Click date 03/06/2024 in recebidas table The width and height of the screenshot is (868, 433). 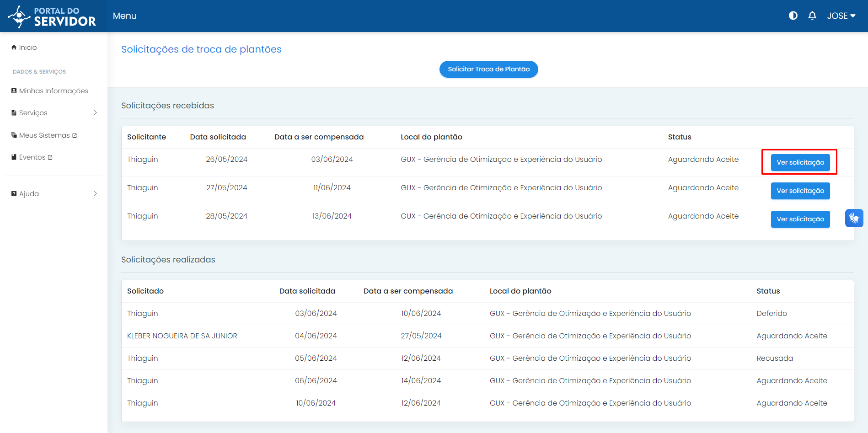tap(332, 159)
